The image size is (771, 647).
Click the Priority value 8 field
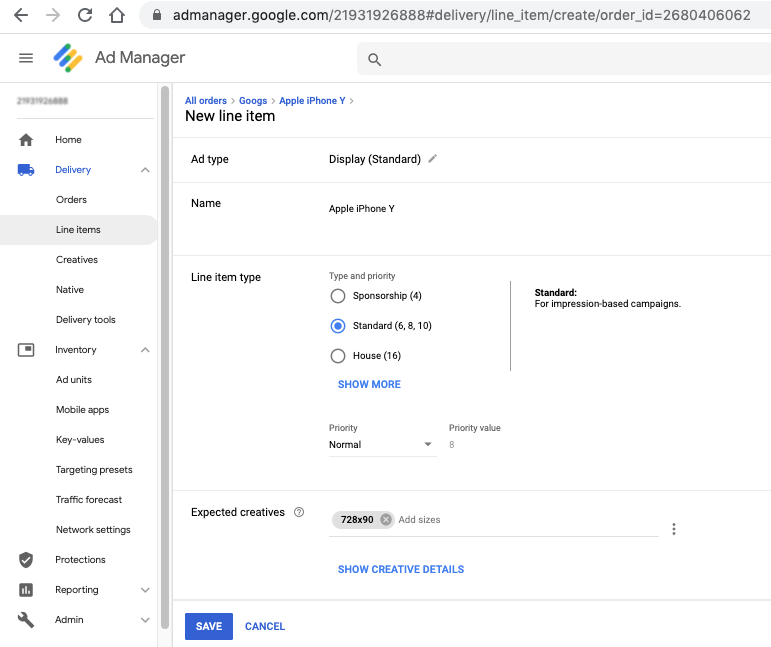(x=451, y=445)
